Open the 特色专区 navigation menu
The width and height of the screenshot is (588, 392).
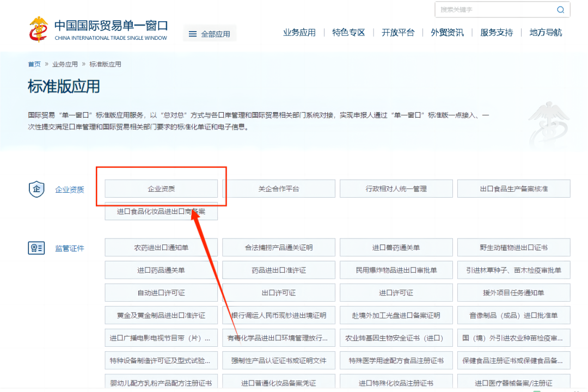tap(348, 33)
